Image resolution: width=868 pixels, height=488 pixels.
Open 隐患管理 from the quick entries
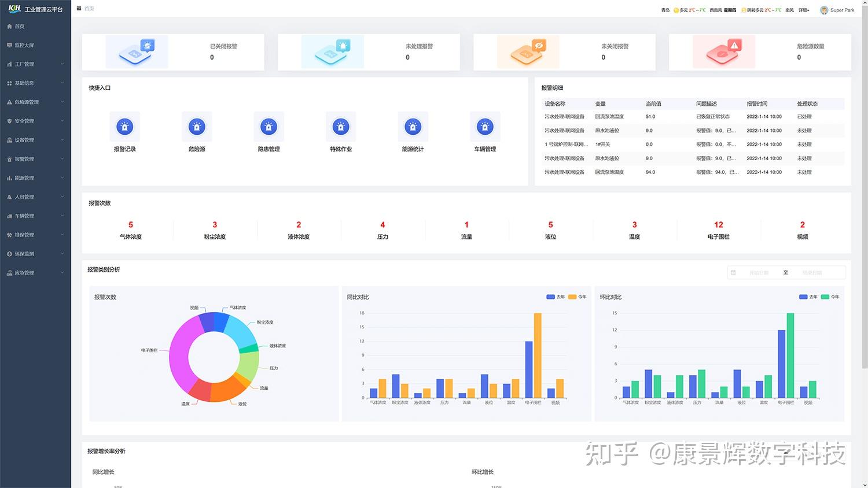pos(269,127)
